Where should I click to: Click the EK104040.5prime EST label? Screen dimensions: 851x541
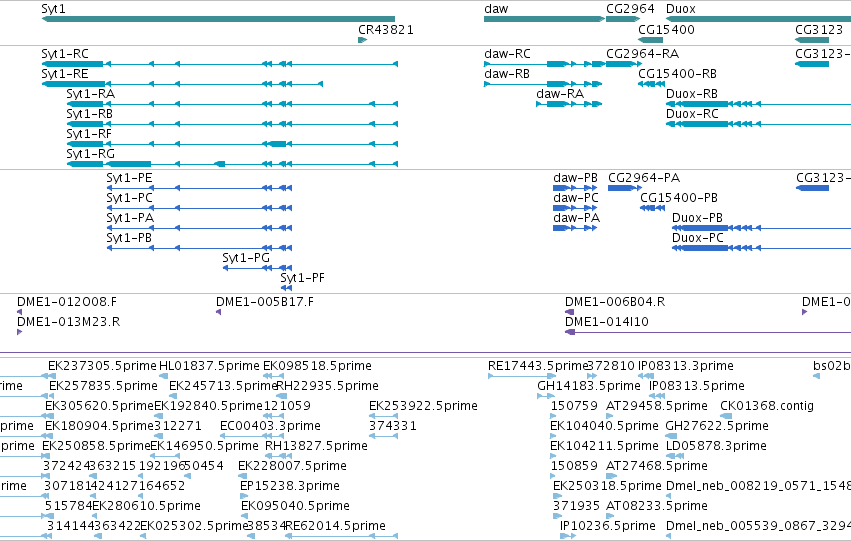tap(604, 427)
